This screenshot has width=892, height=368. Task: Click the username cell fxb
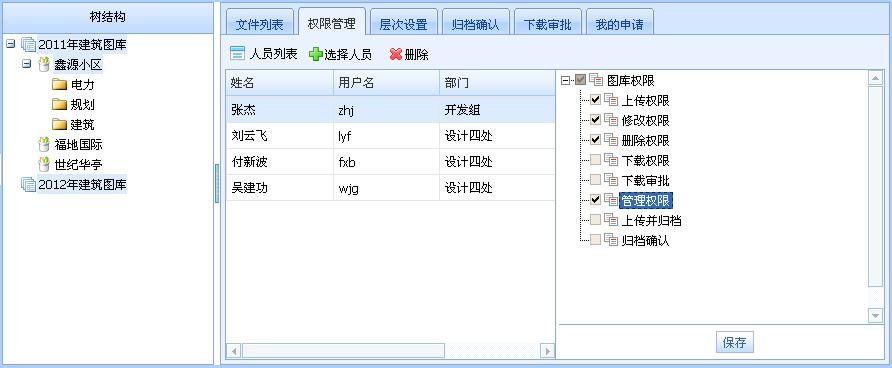pos(386,162)
